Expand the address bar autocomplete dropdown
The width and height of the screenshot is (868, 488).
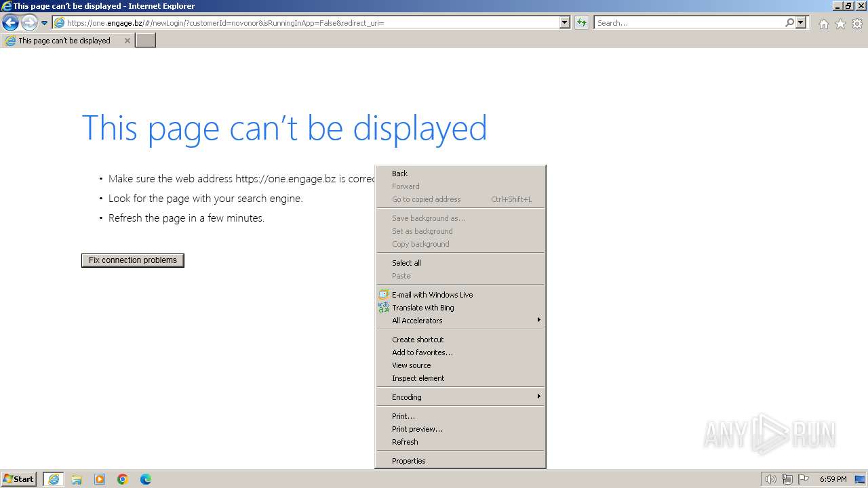565,22
